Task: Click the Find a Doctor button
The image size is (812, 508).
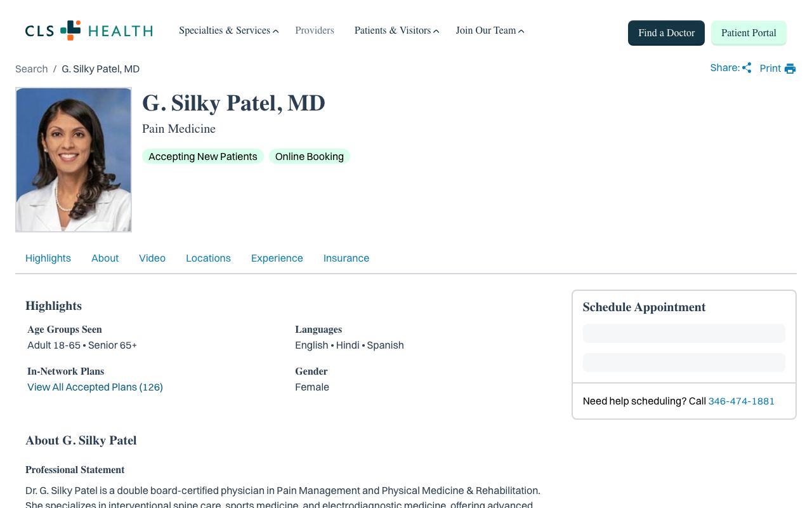Action: [x=666, y=33]
